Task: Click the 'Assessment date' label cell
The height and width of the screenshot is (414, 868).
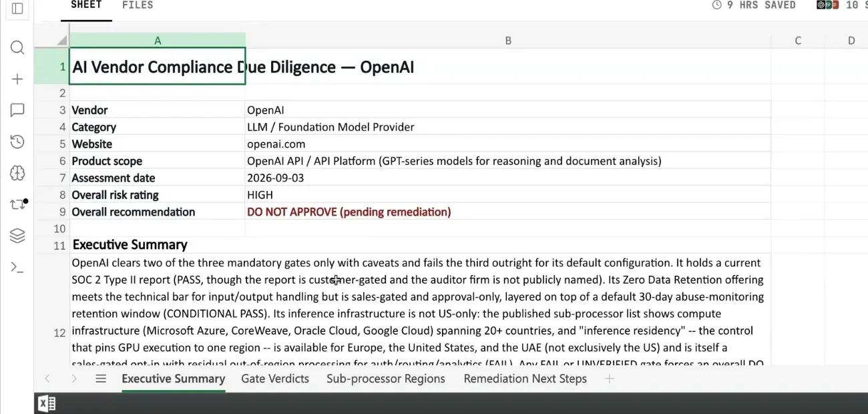Action: click(x=158, y=178)
